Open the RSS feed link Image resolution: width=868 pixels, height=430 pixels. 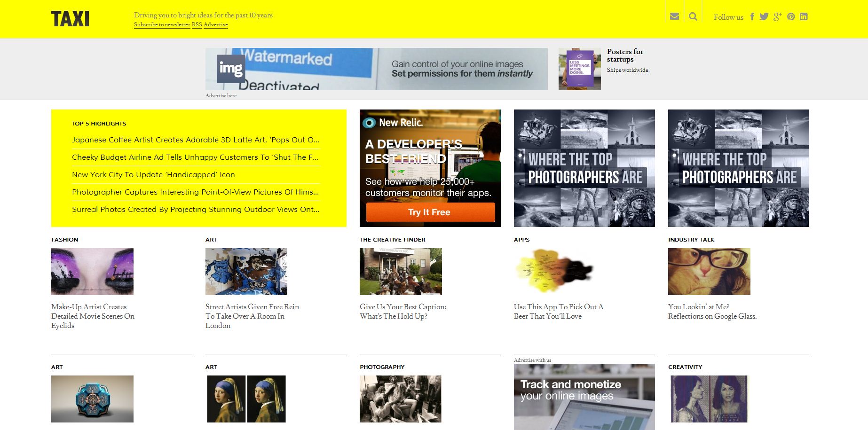pos(197,24)
